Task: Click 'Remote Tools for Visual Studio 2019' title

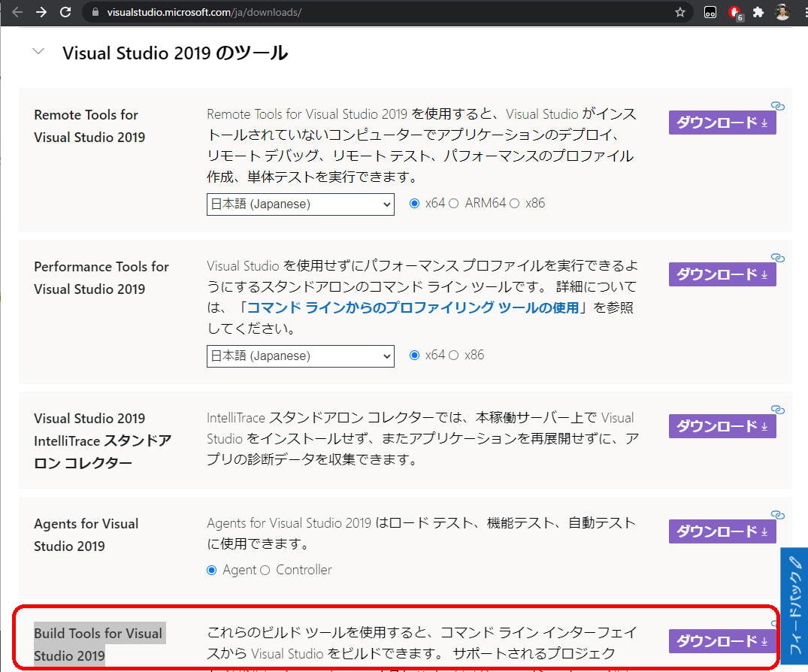Action: 89,126
